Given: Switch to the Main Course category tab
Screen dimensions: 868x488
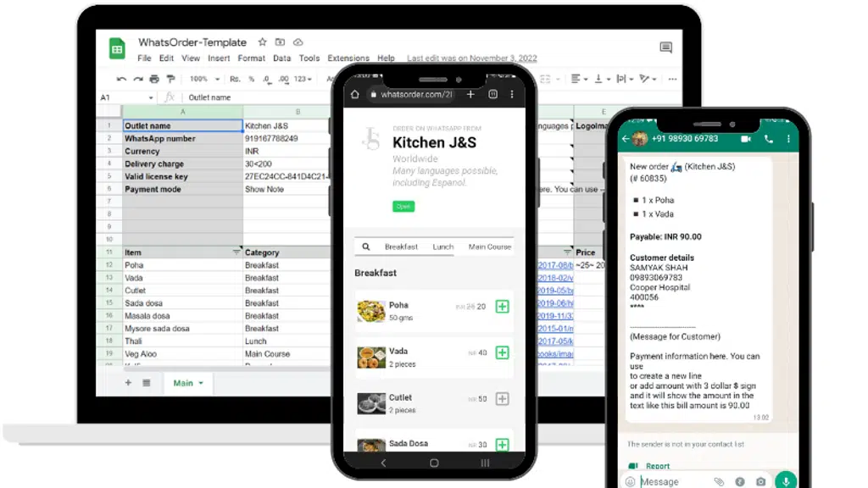Looking at the screenshot, I should pyautogui.click(x=490, y=247).
